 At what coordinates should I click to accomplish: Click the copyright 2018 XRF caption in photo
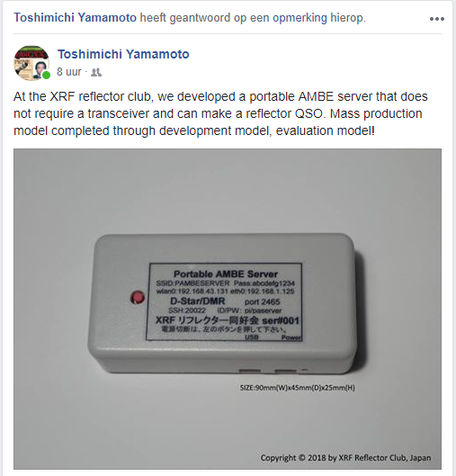[345, 457]
